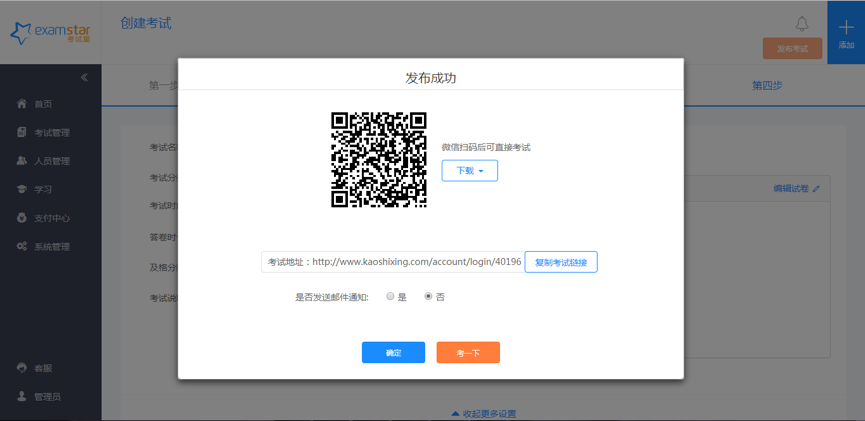Click the plus 添加 button
Image resolution: width=865 pixels, height=421 pixels.
coord(846,32)
